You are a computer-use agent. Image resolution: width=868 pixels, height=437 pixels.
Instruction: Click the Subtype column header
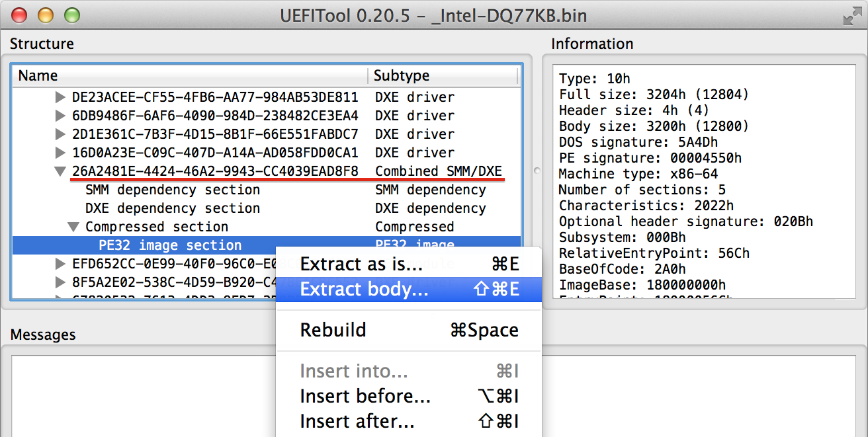coord(443,75)
